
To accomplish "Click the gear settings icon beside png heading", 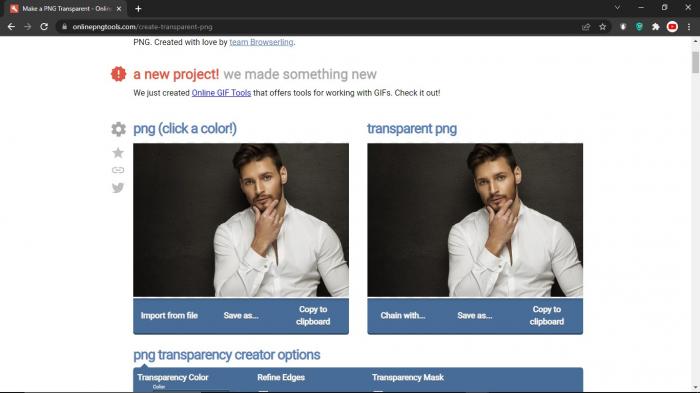I will pos(118,129).
